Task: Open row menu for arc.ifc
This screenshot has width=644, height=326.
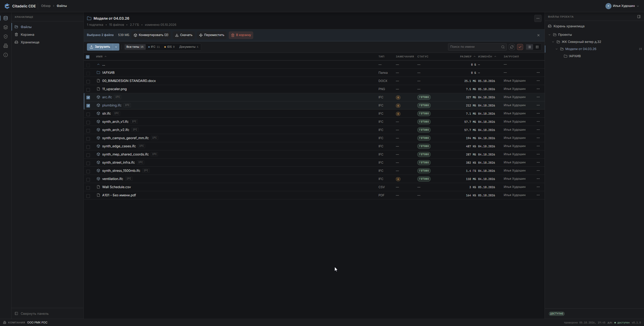Action: [538, 97]
